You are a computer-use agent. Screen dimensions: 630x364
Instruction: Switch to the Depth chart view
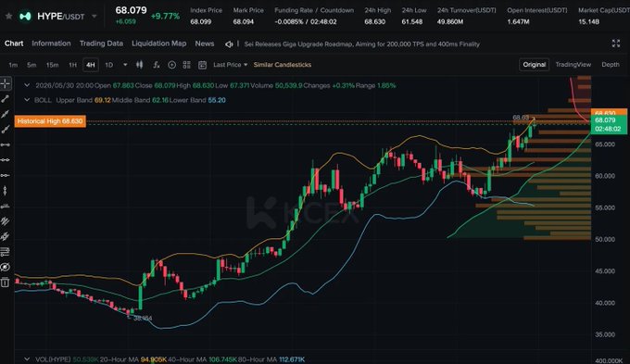point(611,64)
